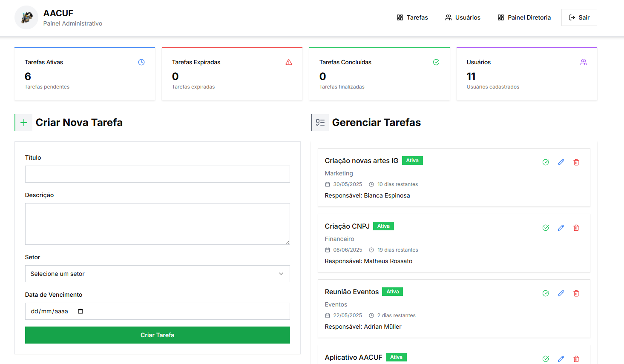Click the Ativa badge on Aplicativo AACUF
Viewport: 624px width, 364px height.
tap(396, 357)
